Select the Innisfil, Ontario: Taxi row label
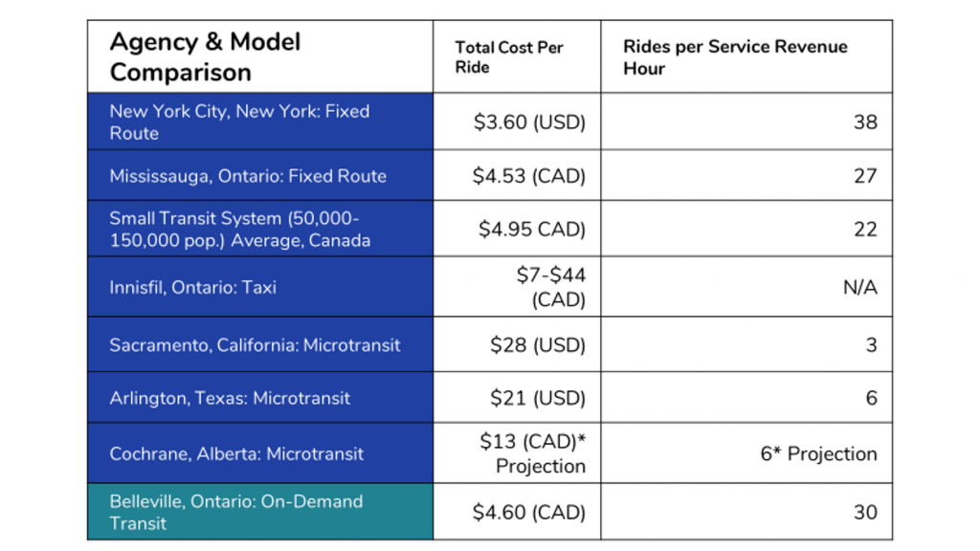The width and height of the screenshot is (980, 551). [192, 287]
